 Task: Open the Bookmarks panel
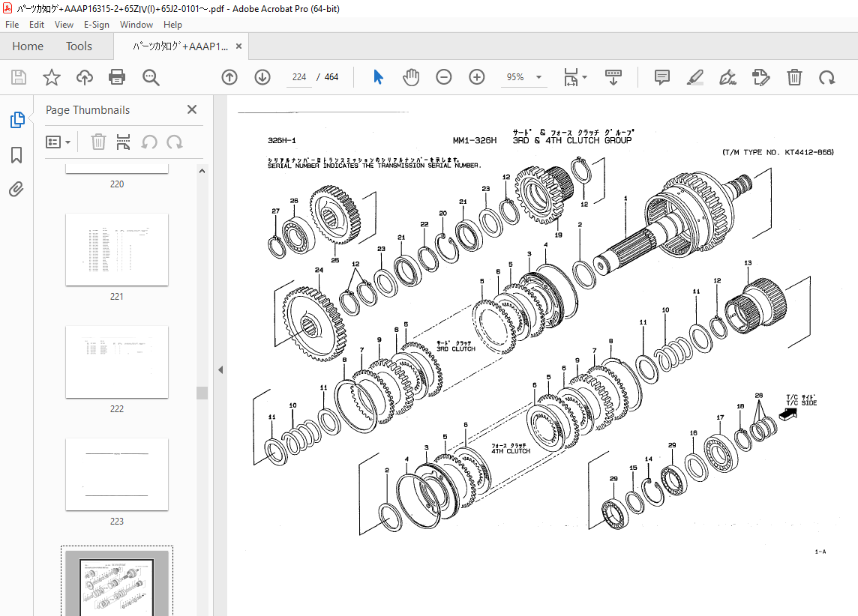tap(16, 154)
